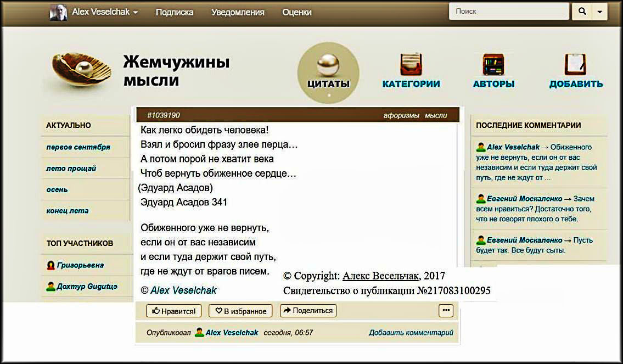Click the magnifier search button

pyautogui.click(x=582, y=11)
